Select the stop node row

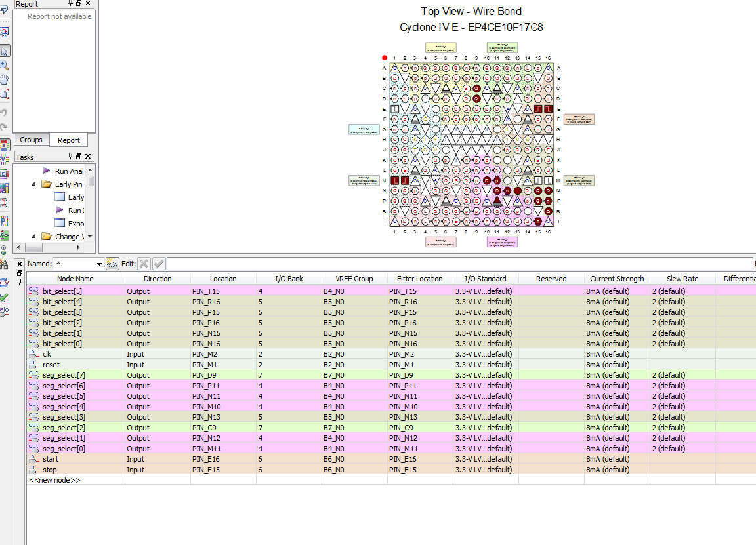(x=391, y=470)
